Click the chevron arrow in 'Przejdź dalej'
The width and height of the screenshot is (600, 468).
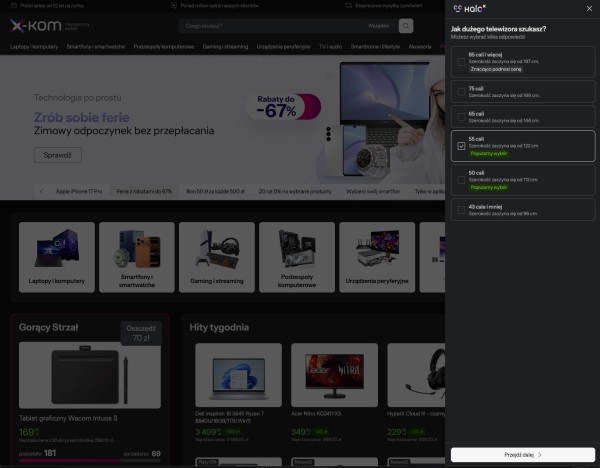pyautogui.click(x=540, y=455)
